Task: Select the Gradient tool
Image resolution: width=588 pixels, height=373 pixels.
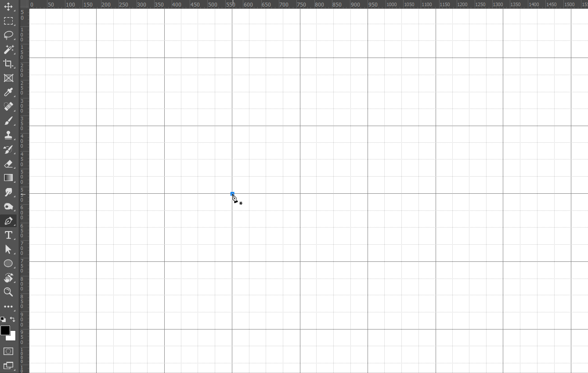Action: (8, 178)
